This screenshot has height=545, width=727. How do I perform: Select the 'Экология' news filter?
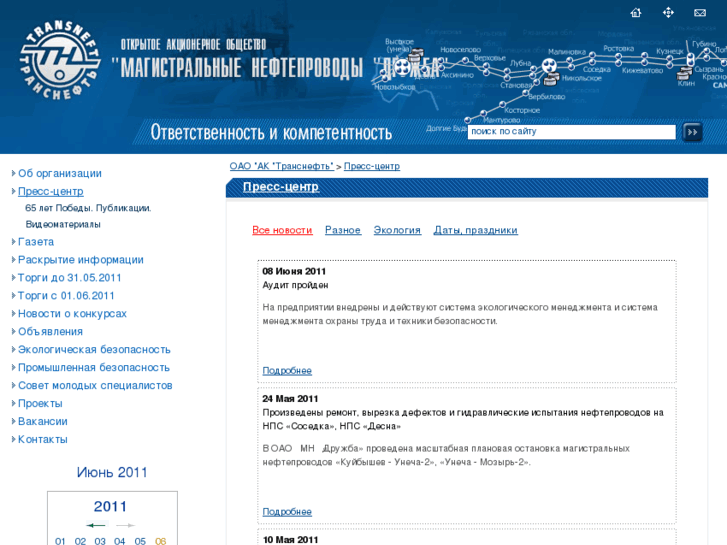[x=397, y=230]
